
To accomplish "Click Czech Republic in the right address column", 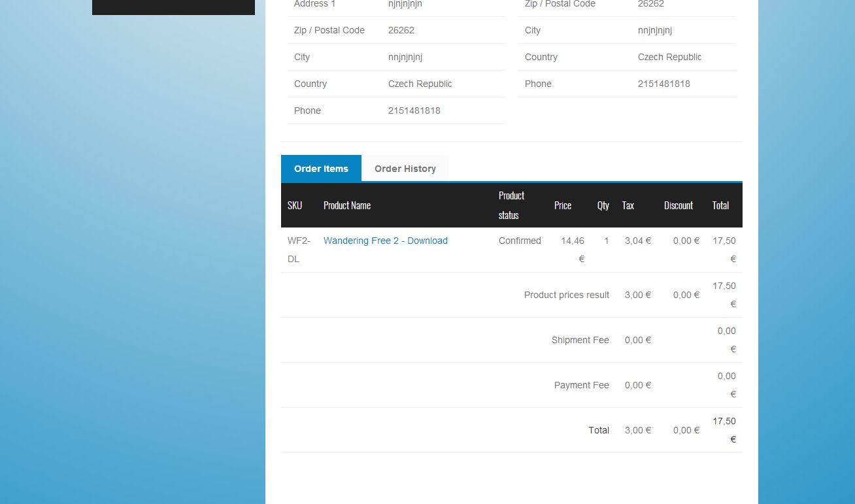I will 669,57.
